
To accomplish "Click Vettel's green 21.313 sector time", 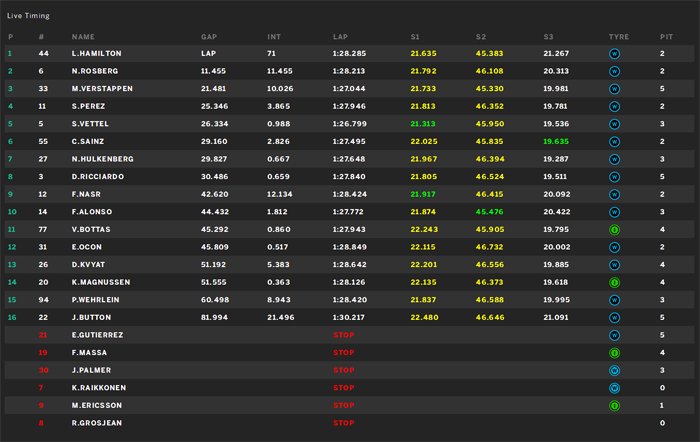I will (x=423, y=124).
